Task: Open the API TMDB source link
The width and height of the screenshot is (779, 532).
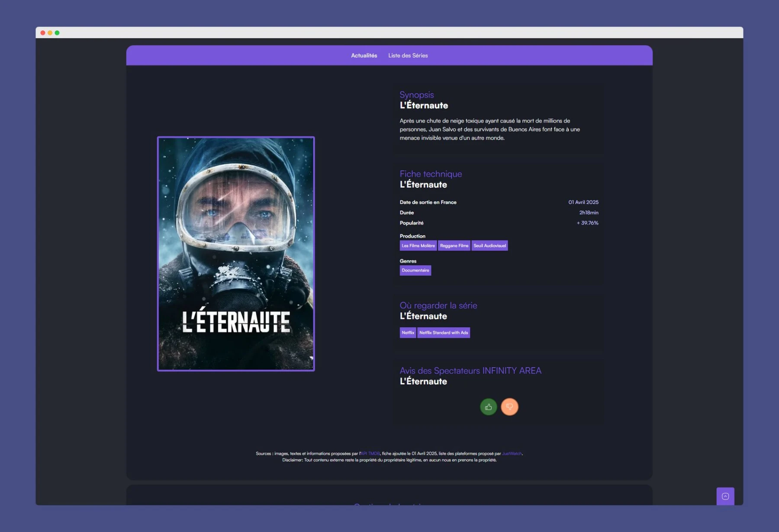Action: (370, 454)
